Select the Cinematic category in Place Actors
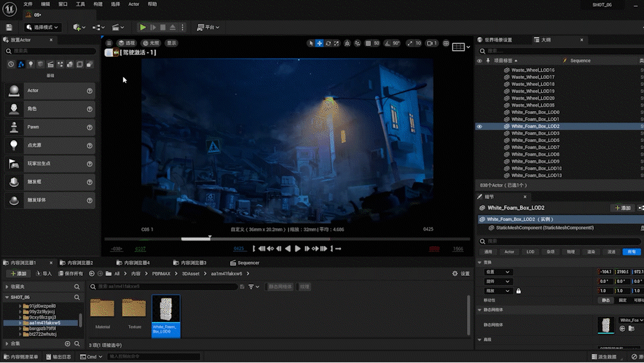 tap(50, 64)
